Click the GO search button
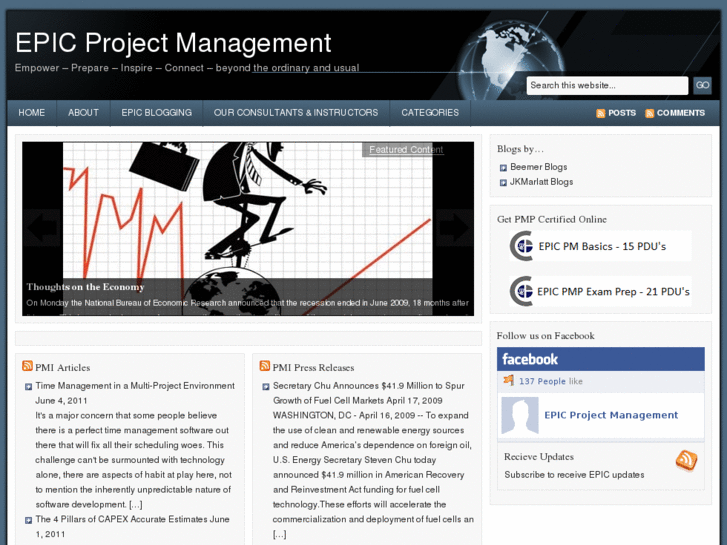727x545 pixels. point(702,85)
